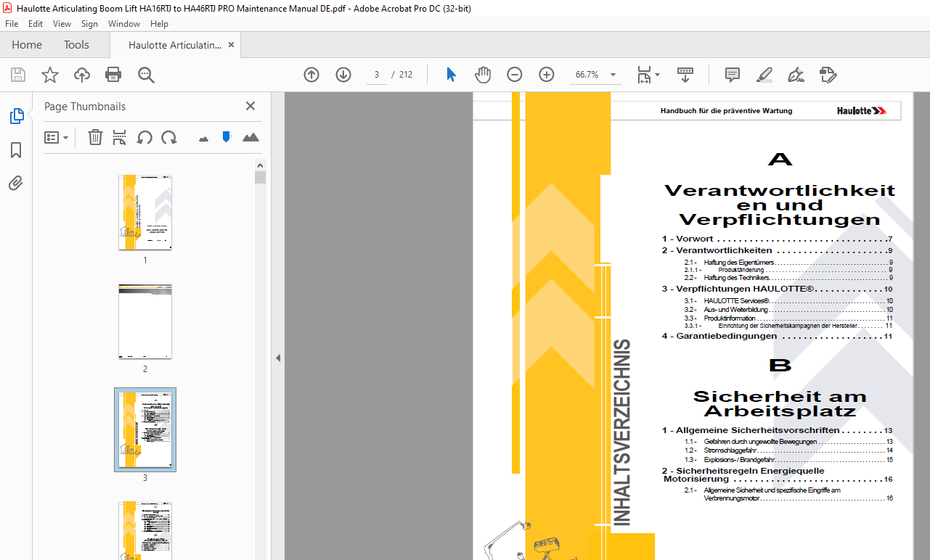Enlarge thumbnail size with large mountain icon
Image resolution: width=930 pixels, height=560 pixels.
pos(250,137)
